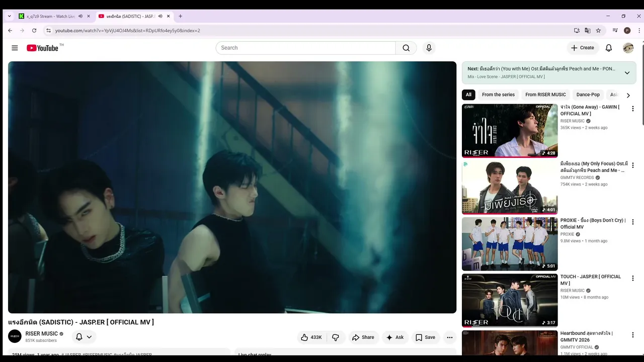Open notification settings for RISER MUSIC subscription
The image size is (644, 362).
pos(84,337)
